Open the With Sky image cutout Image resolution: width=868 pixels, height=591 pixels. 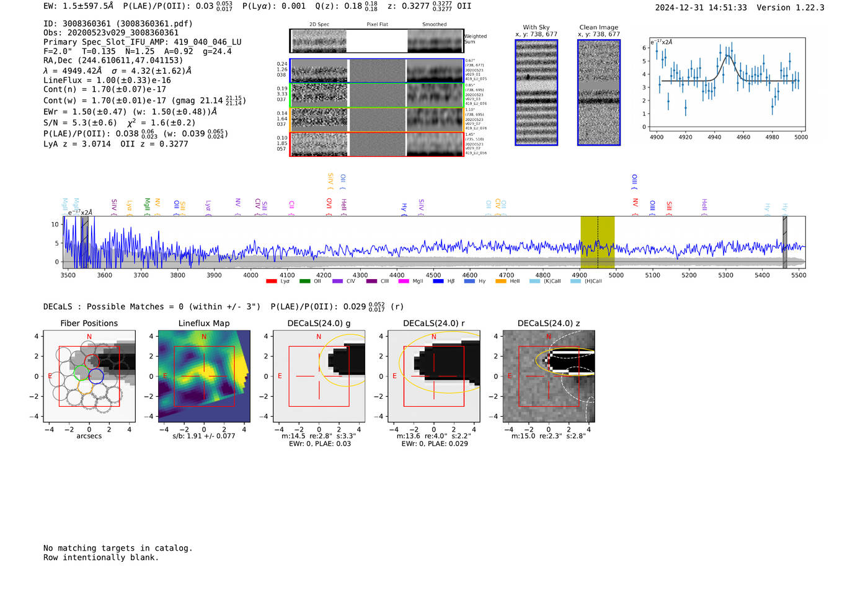coord(536,92)
